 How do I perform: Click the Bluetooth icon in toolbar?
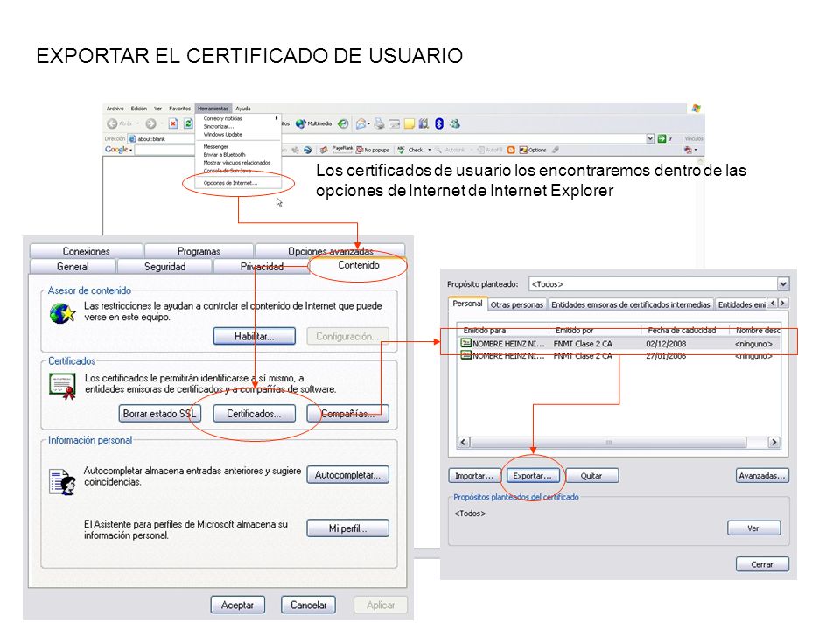tap(439, 123)
